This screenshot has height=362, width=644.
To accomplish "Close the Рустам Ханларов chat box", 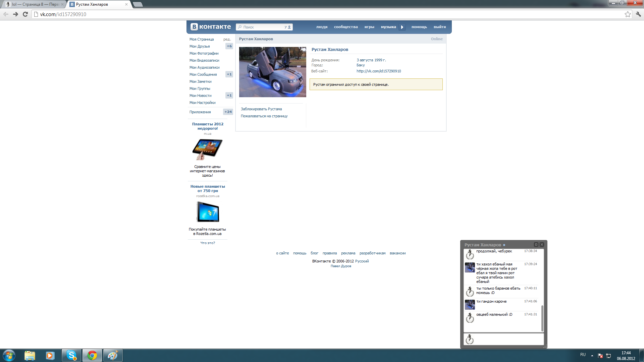I will click(x=542, y=245).
